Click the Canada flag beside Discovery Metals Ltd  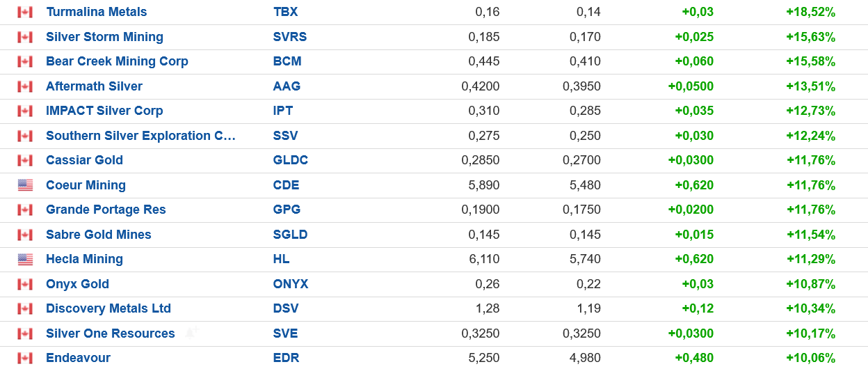pyautogui.click(x=25, y=308)
